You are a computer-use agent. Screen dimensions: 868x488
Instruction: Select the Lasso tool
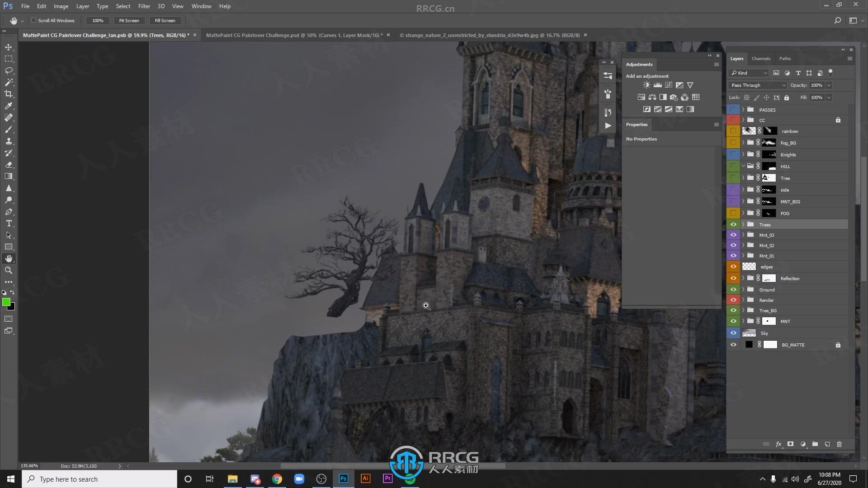(9, 70)
